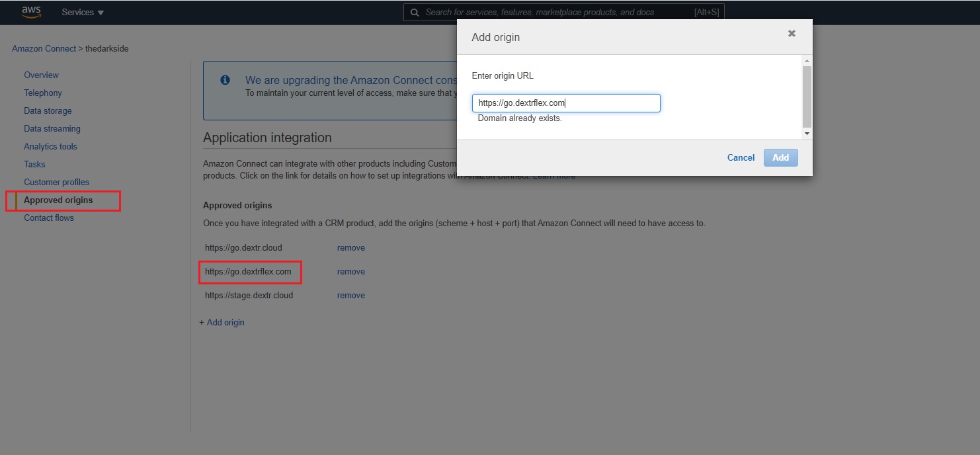This screenshot has width=980, height=455.
Task: Click the dialog scrollbar down arrow
Action: tap(807, 134)
